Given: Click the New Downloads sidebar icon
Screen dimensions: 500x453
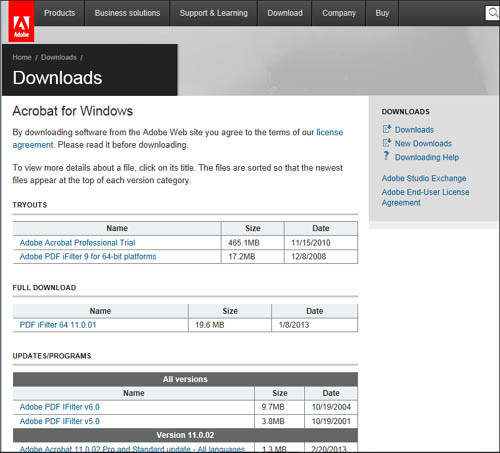Looking at the screenshot, I should pos(387,143).
